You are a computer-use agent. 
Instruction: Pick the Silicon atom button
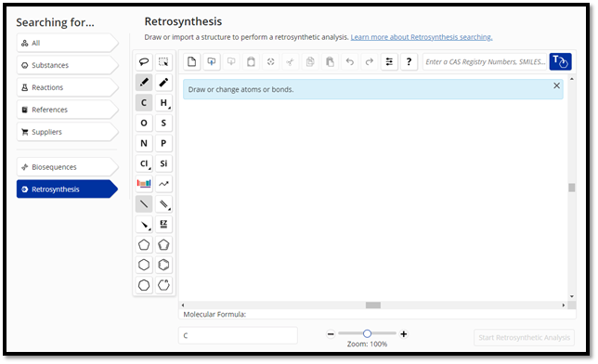[x=163, y=163]
